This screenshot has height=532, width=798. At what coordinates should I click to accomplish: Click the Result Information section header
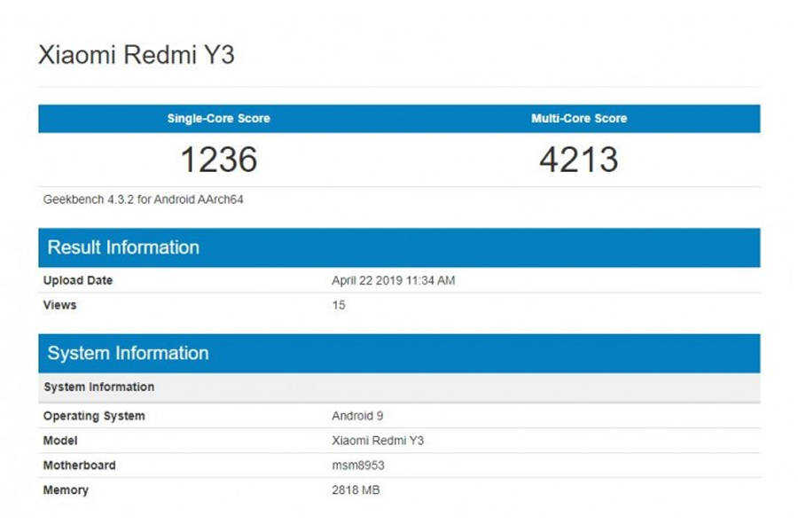tap(121, 247)
